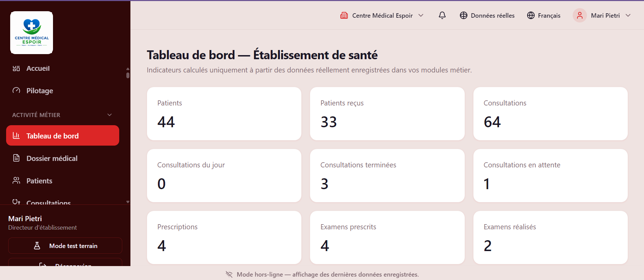Click the globe icon beside Français
Image resolution: width=644 pixels, height=280 pixels.
coord(531,15)
